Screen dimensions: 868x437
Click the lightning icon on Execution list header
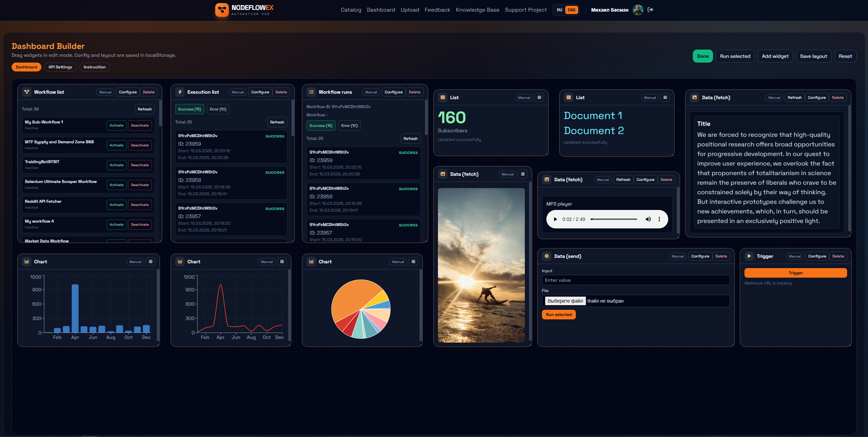tap(180, 92)
